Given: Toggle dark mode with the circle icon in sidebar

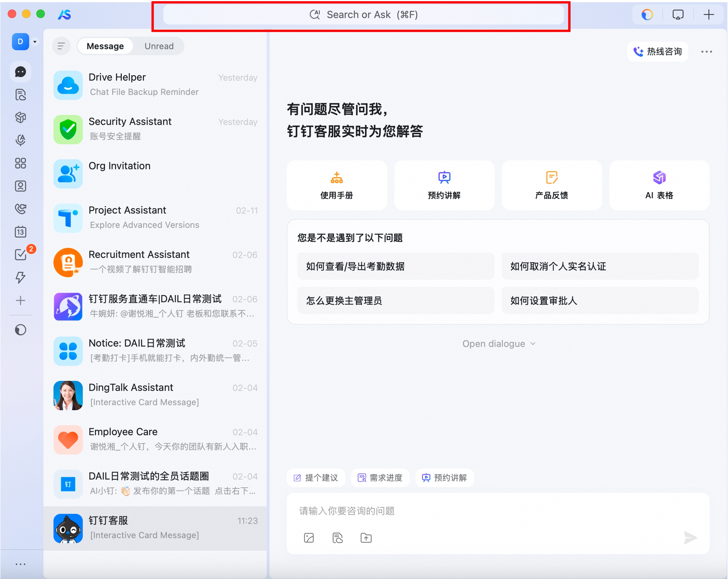Looking at the screenshot, I should coord(20,330).
